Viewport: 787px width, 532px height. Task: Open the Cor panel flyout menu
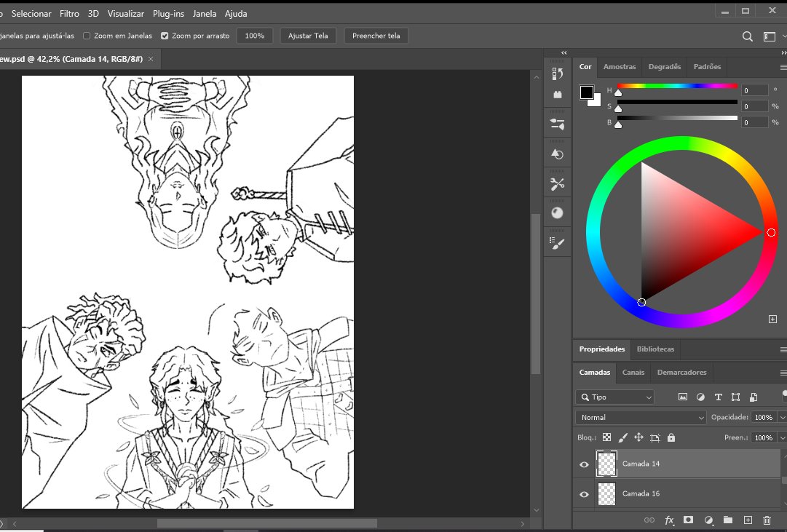coord(783,67)
